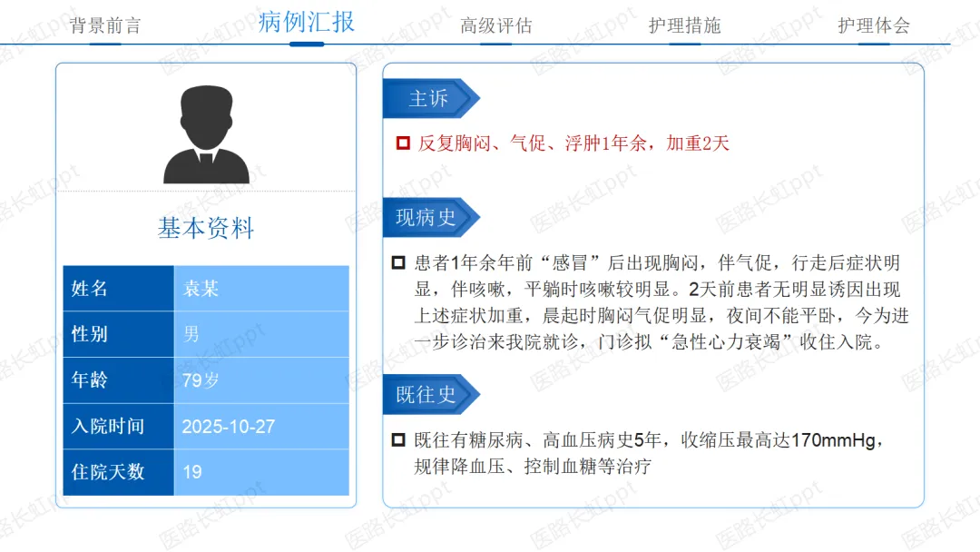Click the 2025-10-27 admission date
Image resolution: width=980 pixels, height=552 pixels.
point(228,427)
